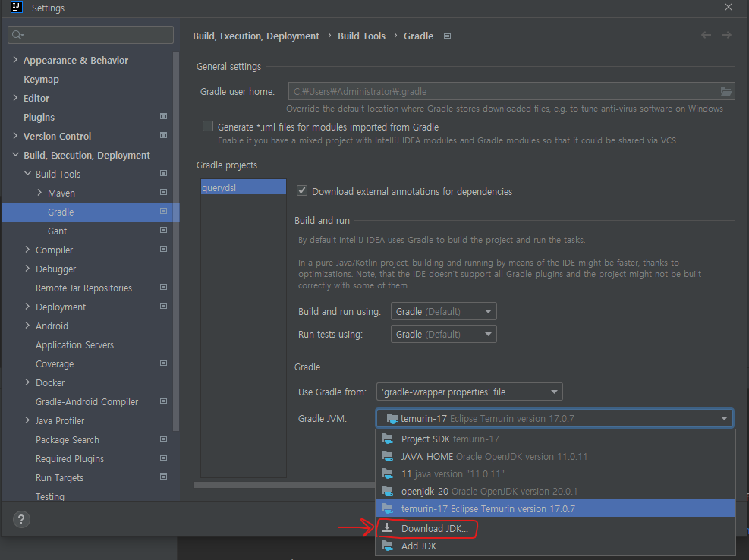Click the project icon next to Build Tools
Image resolution: width=749 pixels, height=560 pixels.
(x=163, y=173)
